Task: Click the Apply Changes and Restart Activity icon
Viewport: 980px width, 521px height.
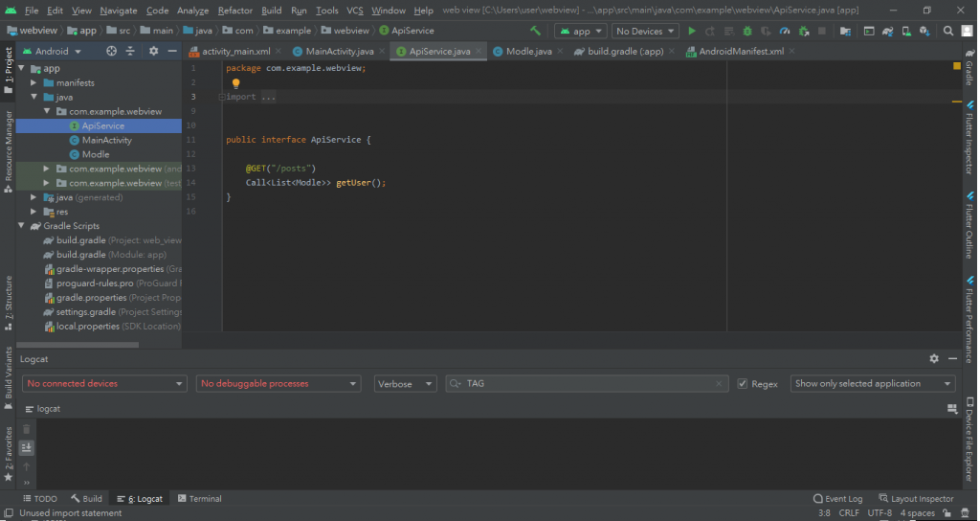Action: [x=710, y=31]
